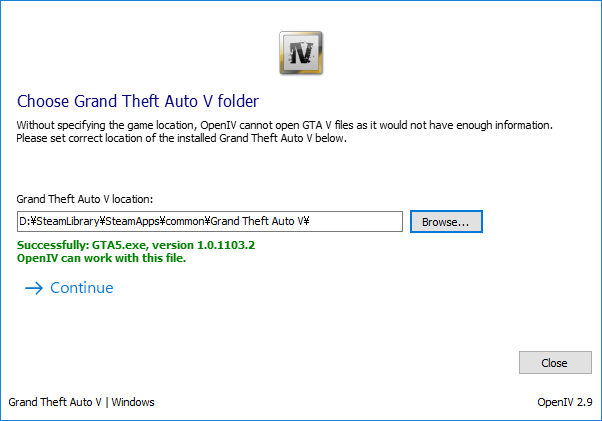The width and height of the screenshot is (602, 421).
Task: Click the Close button
Action: click(x=555, y=362)
